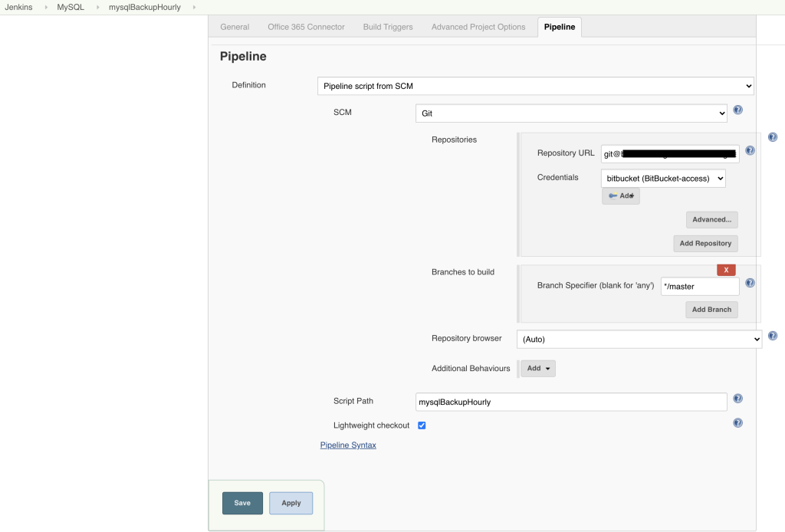
Task: Click the Add Repository button
Action: point(705,243)
